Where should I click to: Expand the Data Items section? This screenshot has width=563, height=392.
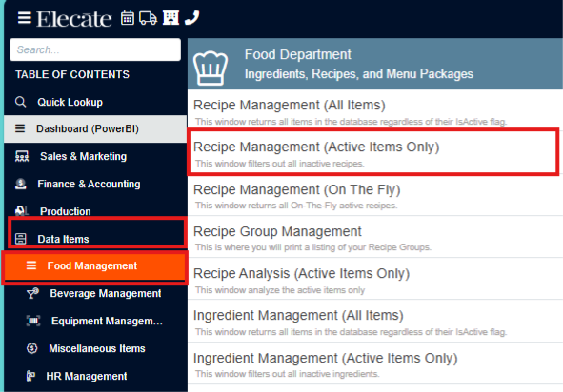[95, 239]
